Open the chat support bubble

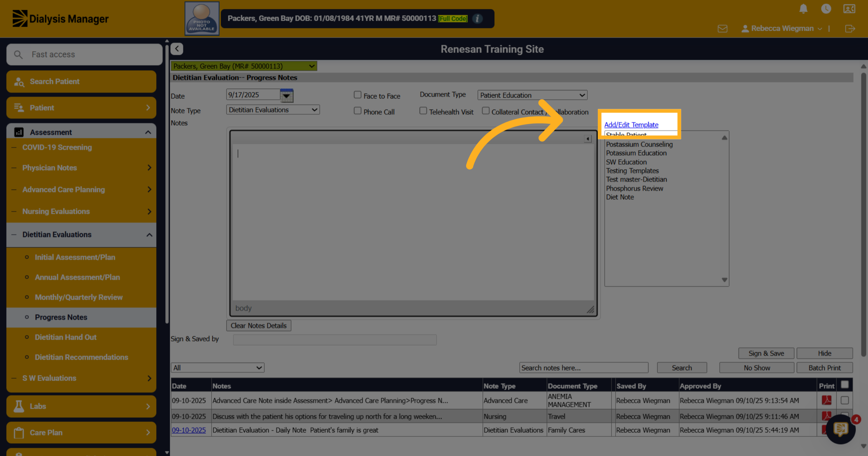(x=841, y=429)
